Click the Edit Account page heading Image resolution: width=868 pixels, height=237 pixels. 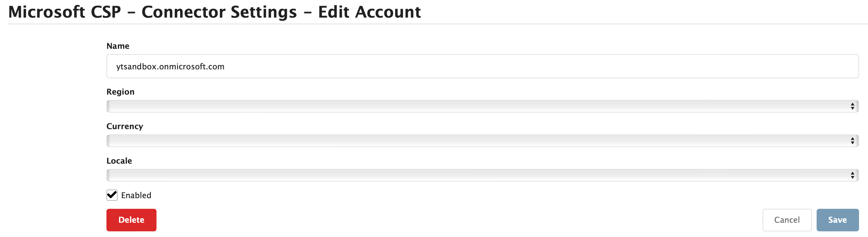pyautogui.click(x=214, y=12)
